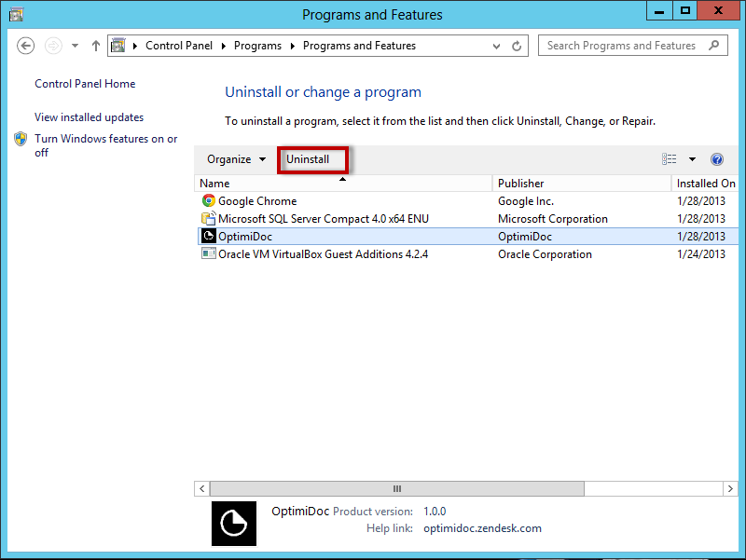Image resolution: width=746 pixels, height=560 pixels.
Task: Click the change view icon
Action: pos(669,159)
